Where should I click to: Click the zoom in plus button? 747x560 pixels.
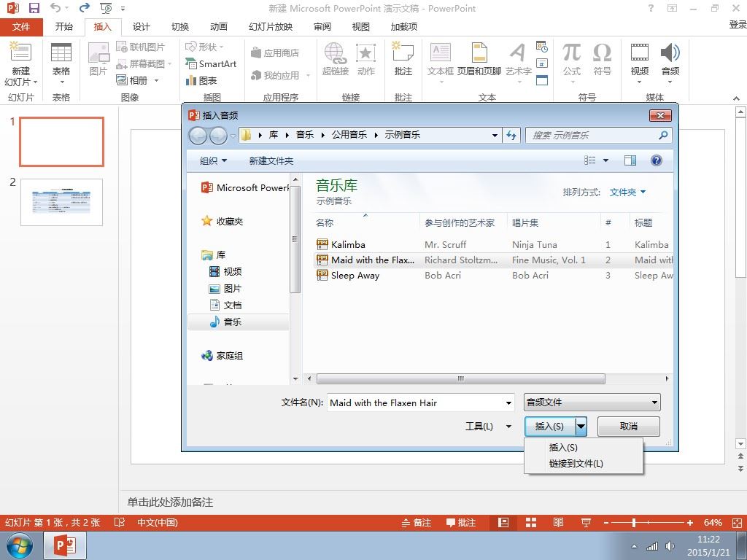(x=689, y=523)
